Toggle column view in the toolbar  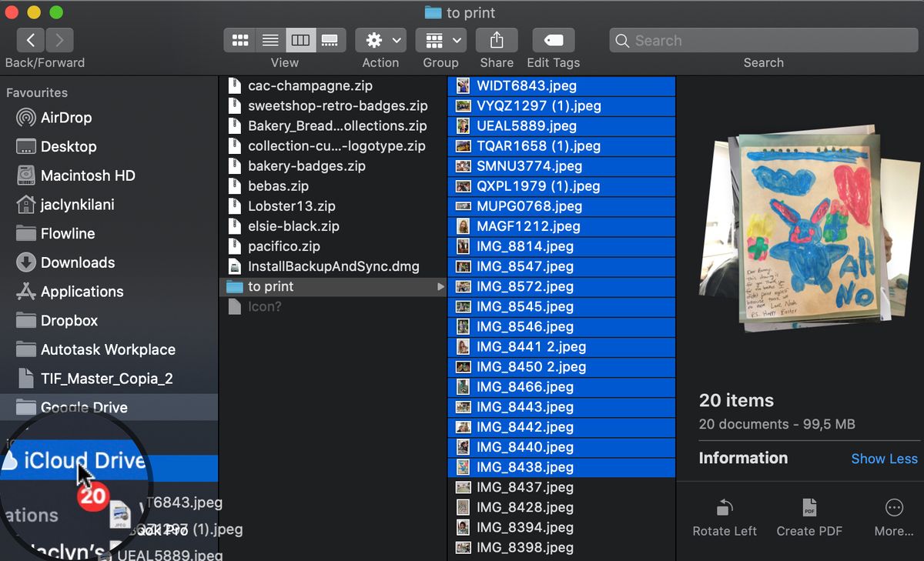coord(300,39)
